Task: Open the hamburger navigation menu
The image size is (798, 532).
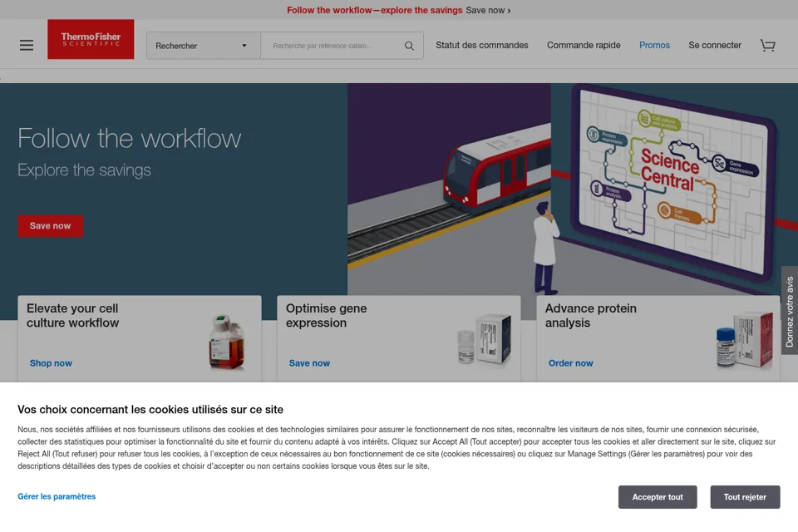Action: pos(27,46)
